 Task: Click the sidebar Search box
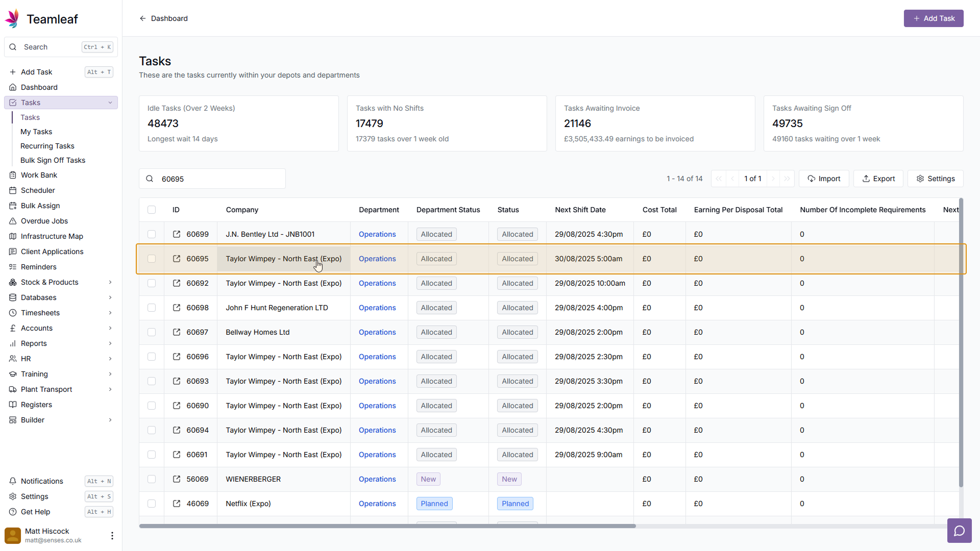[61, 47]
